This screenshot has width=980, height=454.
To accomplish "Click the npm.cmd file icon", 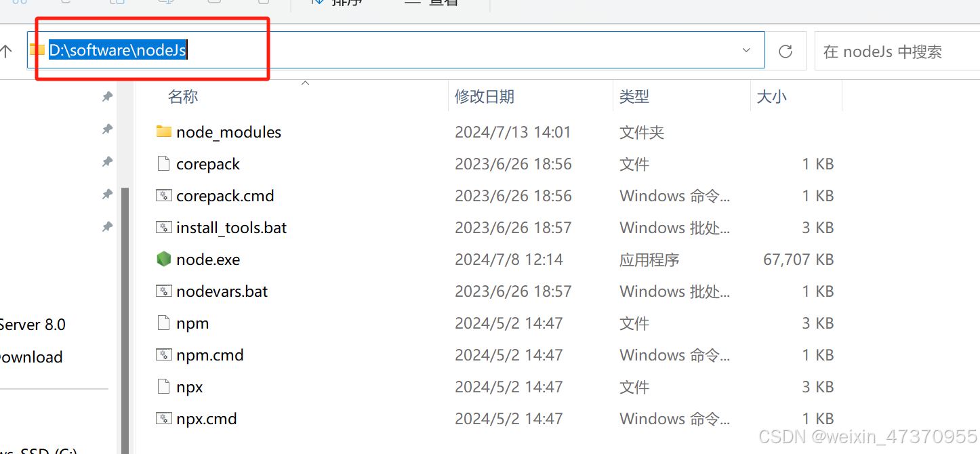I will pyautogui.click(x=163, y=355).
